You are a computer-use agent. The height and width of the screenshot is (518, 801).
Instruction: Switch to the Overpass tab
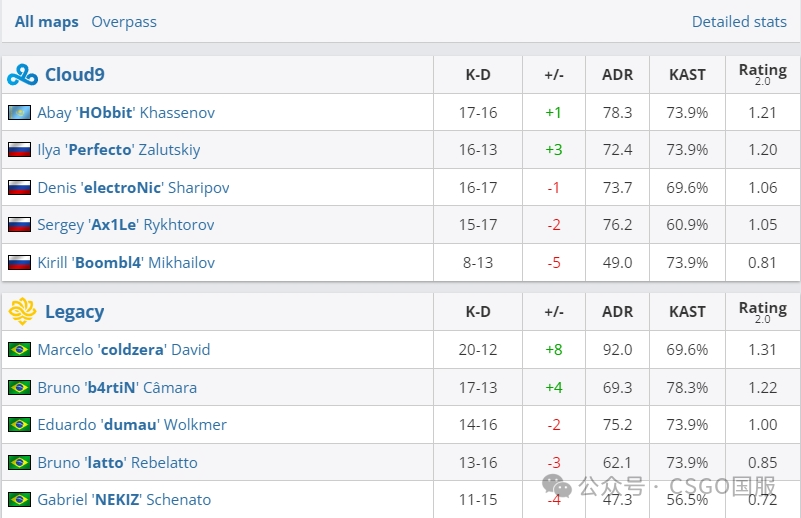124,21
